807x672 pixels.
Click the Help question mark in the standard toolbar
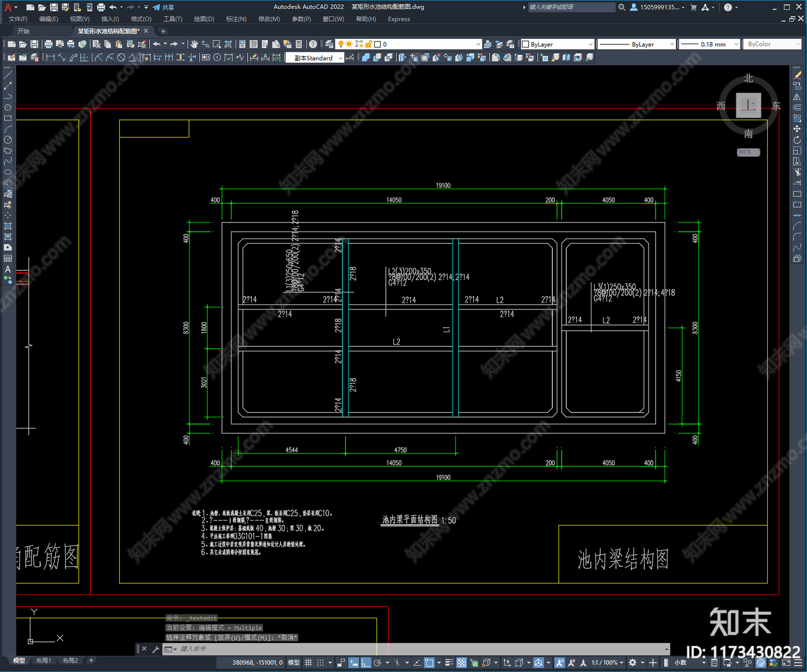(x=313, y=44)
